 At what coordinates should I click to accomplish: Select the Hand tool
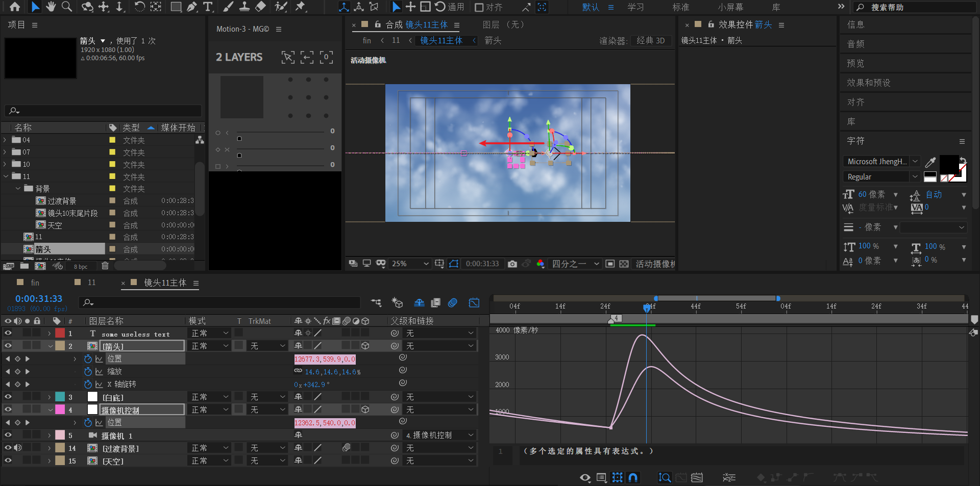(51, 7)
